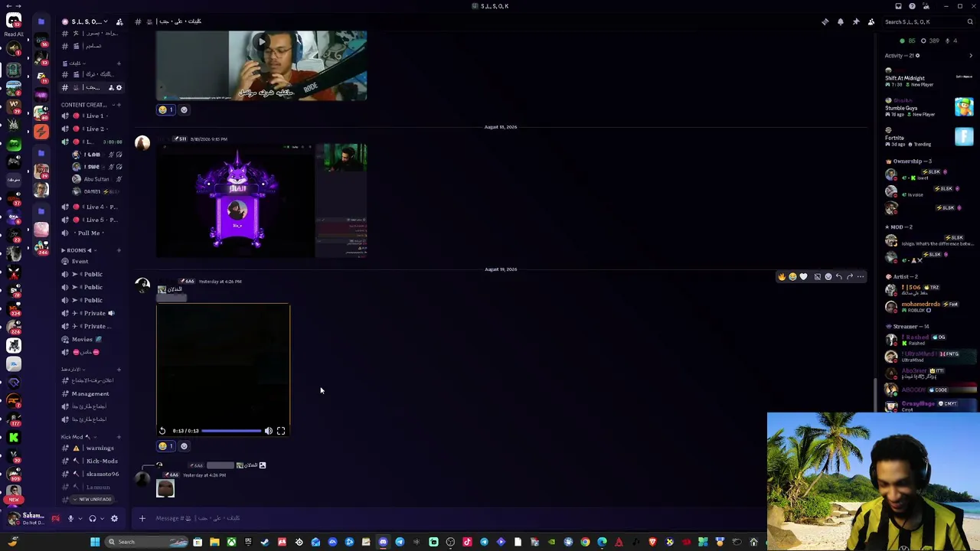Open threads icon in channel header

pyautogui.click(x=825, y=21)
